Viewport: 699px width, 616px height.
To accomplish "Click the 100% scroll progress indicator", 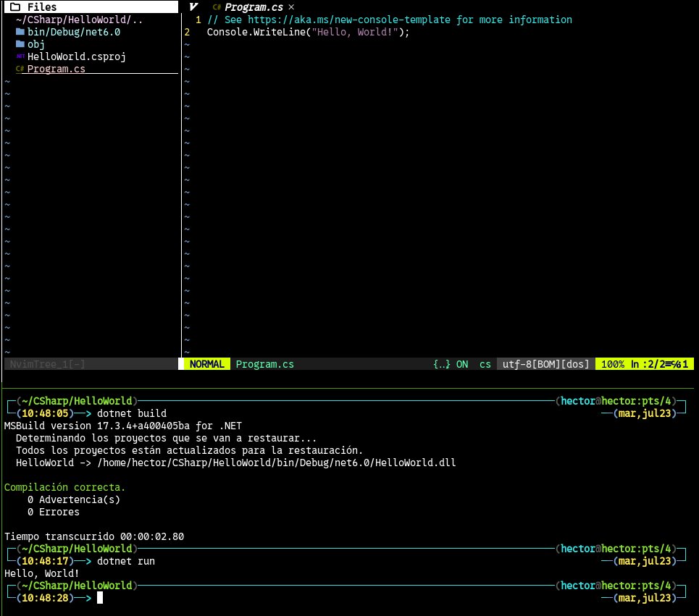I will point(612,364).
